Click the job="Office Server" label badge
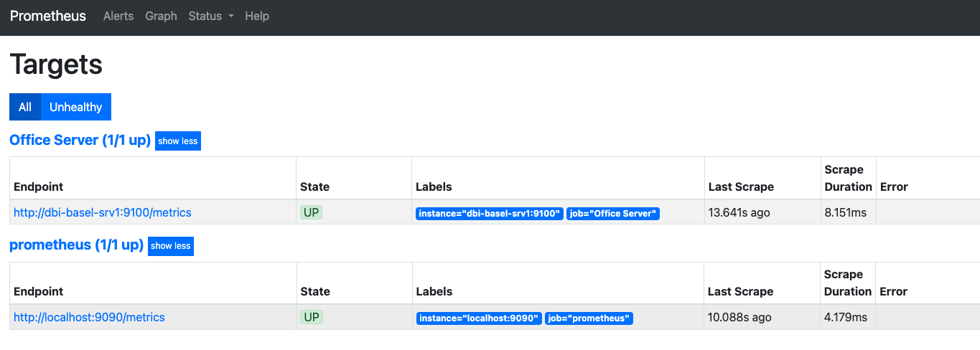This screenshot has height=350, width=980. point(612,214)
